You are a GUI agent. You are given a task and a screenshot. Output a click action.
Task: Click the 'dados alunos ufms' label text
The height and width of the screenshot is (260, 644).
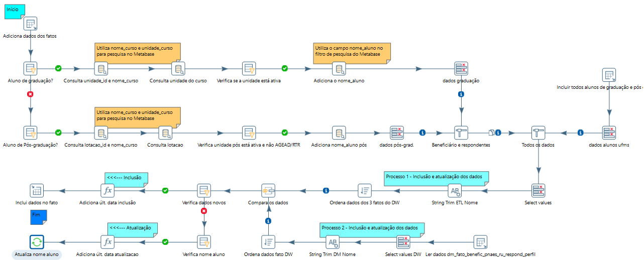tap(609, 145)
